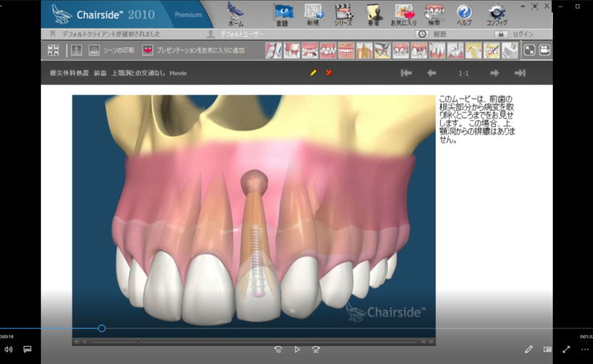
Task: Click the 履歴 history clock button
Action: (x=422, y=34)
